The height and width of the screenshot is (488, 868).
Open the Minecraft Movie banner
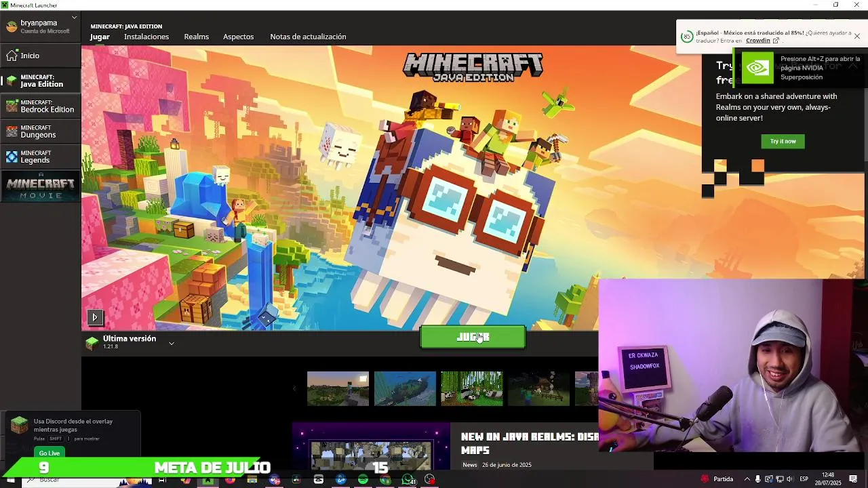point(41,186)
